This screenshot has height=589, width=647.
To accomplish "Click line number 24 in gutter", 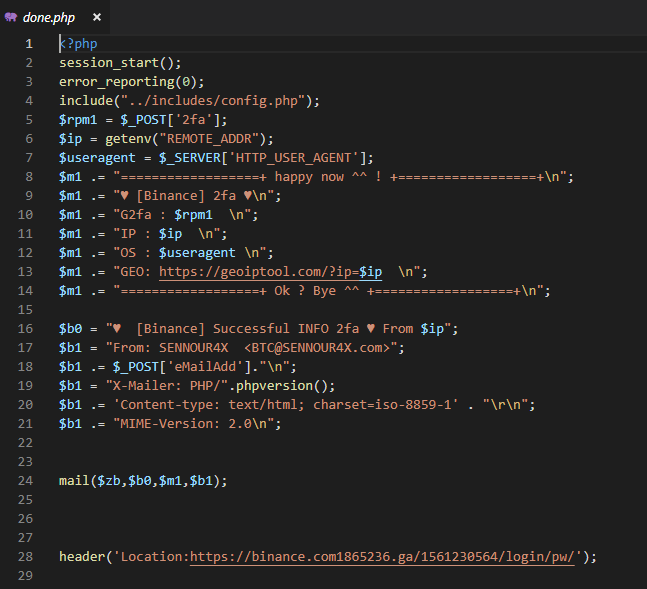I will click(x=25, y=480).
